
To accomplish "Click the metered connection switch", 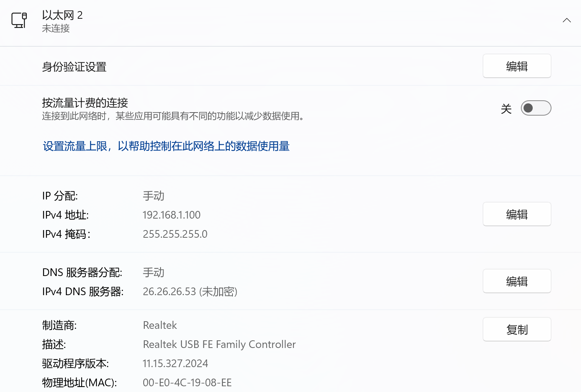I will tap(536, 108).
